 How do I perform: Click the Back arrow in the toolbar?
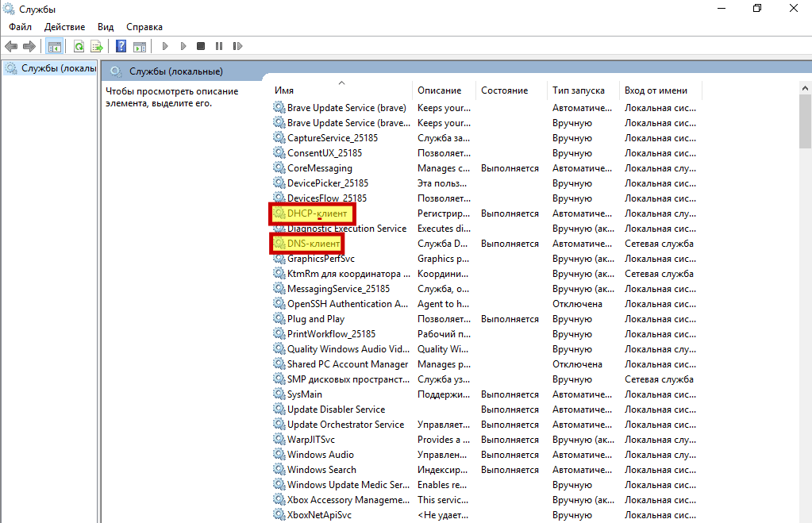coord(11,47)
